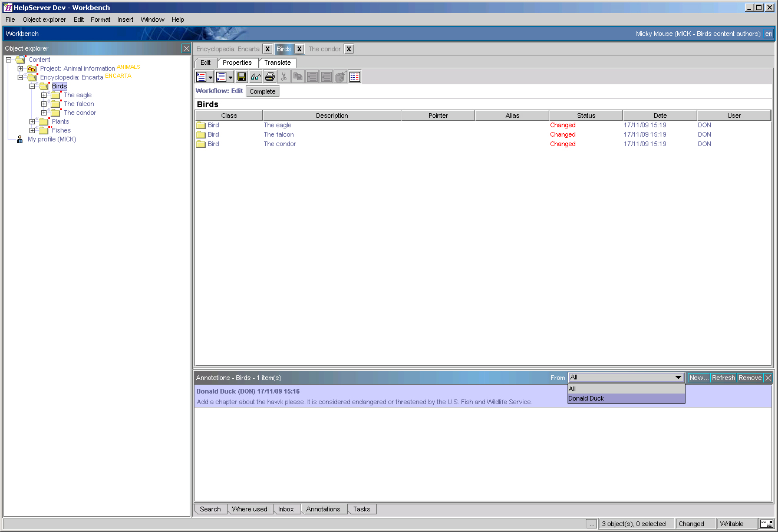Click the insert-before list icon in toolbar
The width and height of the screenshot is (778, 532).
tap(202, 77)
